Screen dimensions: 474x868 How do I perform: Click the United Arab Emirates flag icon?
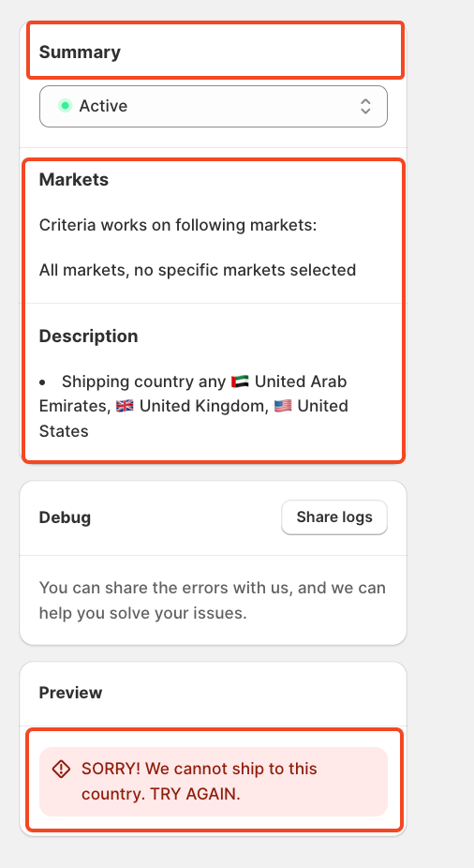(240, 382)
